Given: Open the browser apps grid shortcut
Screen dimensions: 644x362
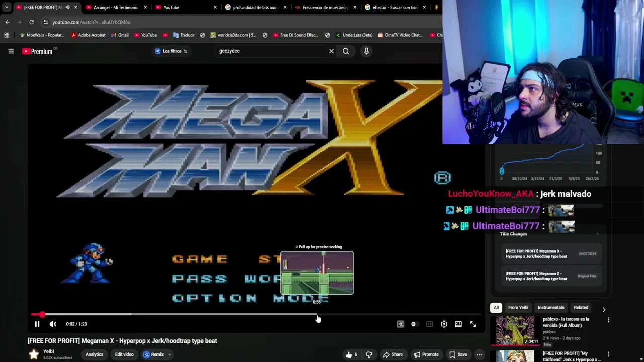Looking at the screenshot, I should click(x=7, y=35).
